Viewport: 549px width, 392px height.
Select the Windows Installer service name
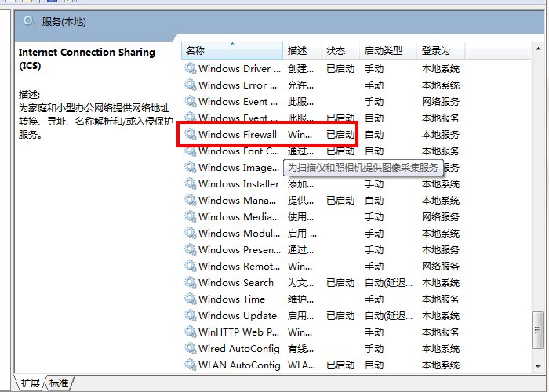click(238, 183)
